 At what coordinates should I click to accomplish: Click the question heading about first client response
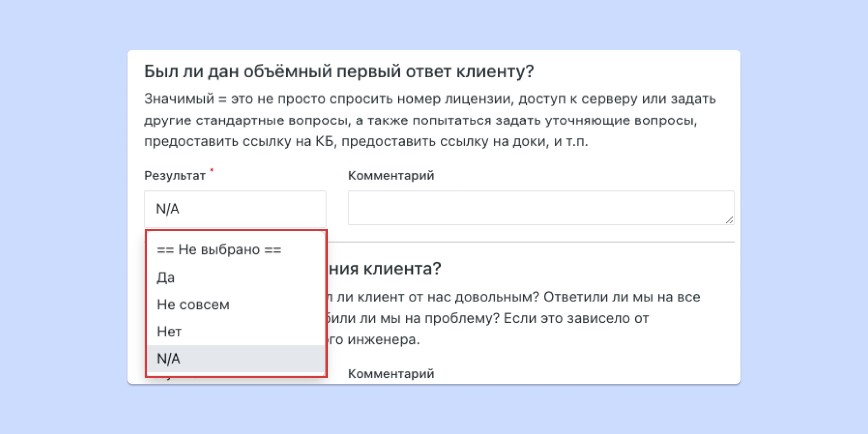(x=339, y=70)
